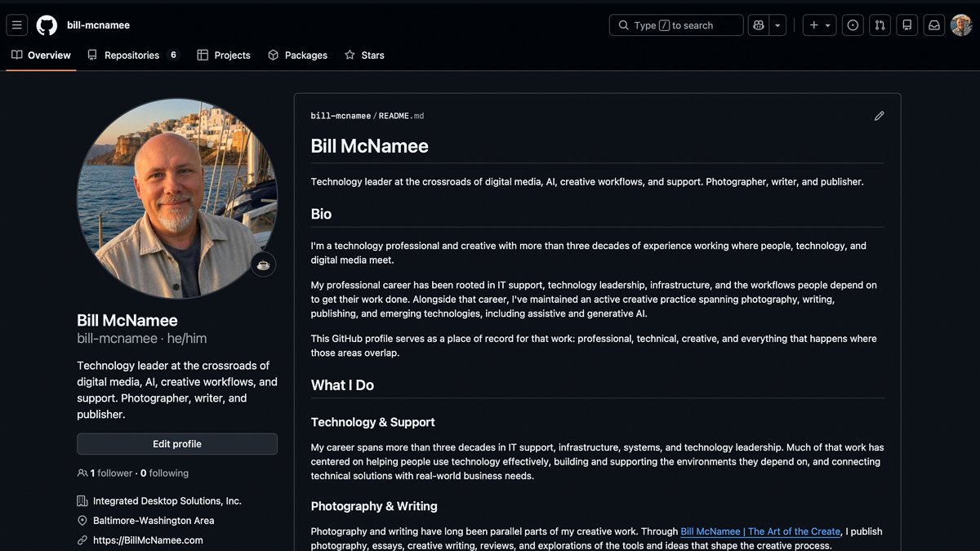Open the https://BillMcNamee.com link
The image size is (980, 551).
coord(148,540)
